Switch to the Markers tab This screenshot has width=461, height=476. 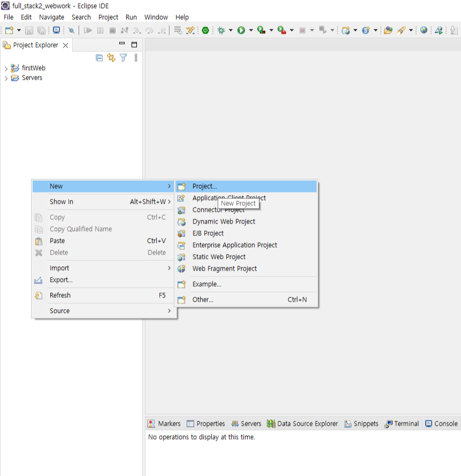(x=164, y=424)
